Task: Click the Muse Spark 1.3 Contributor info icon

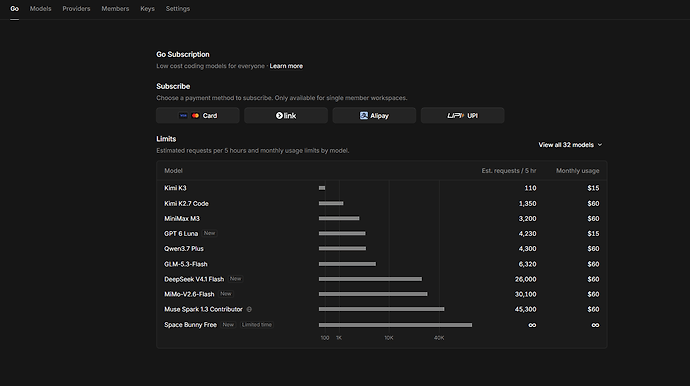Action: [249, 309]
